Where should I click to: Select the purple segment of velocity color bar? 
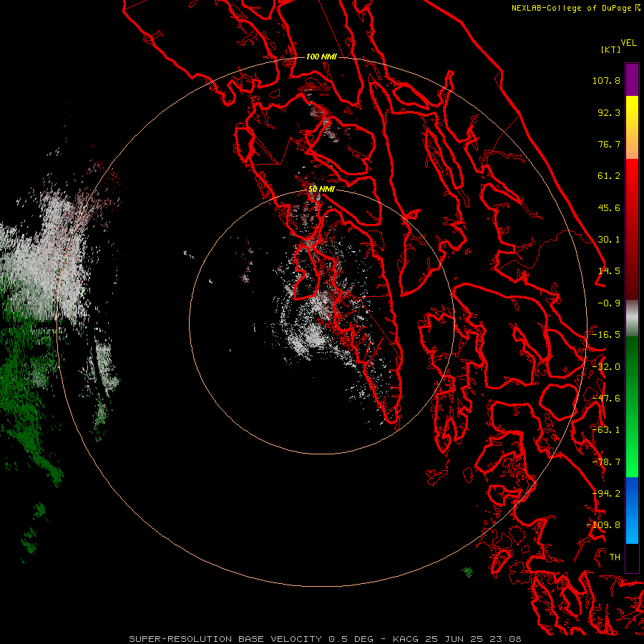(x=632, y=79)
